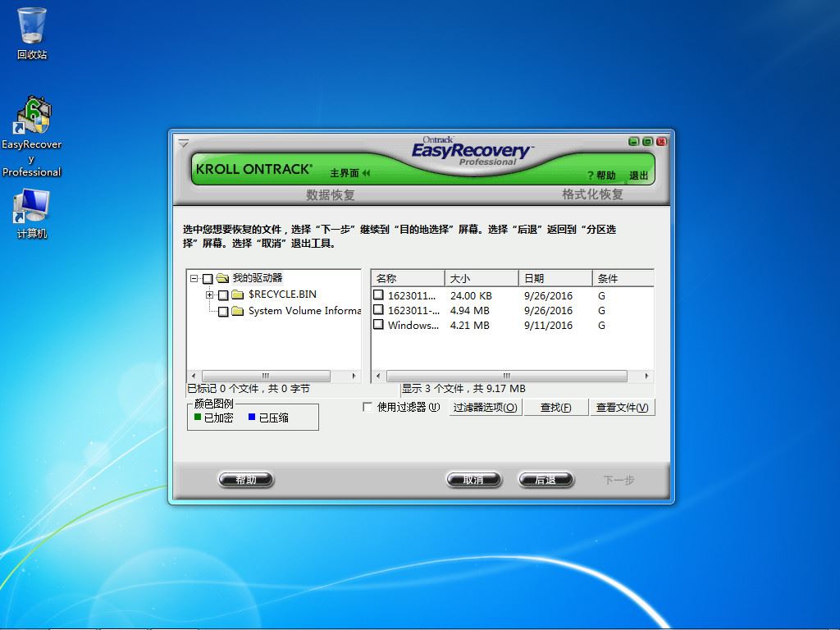Viewport: 840px width, 630px height.
Task: Check the System Volume Information checkbox
Action: click(223, 311)
